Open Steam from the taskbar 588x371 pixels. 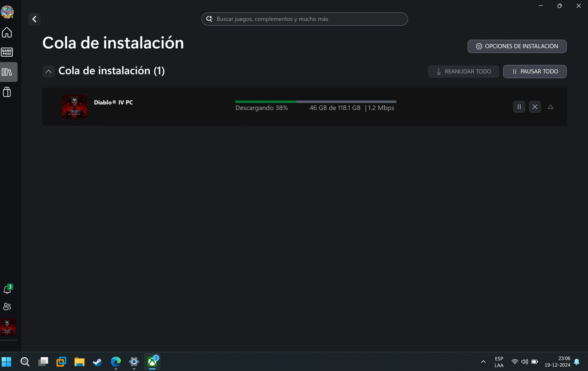point(98,362)
